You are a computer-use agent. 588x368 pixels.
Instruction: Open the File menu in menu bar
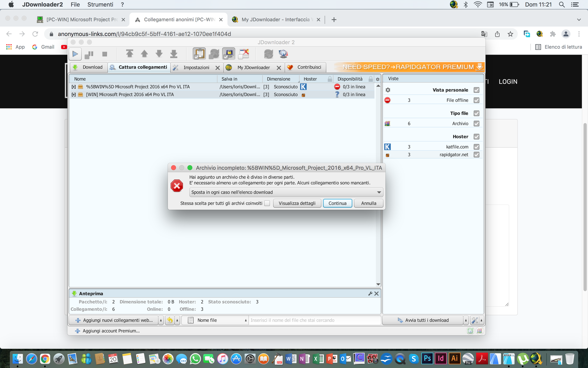pyautogui.click(x=75, y=4)
